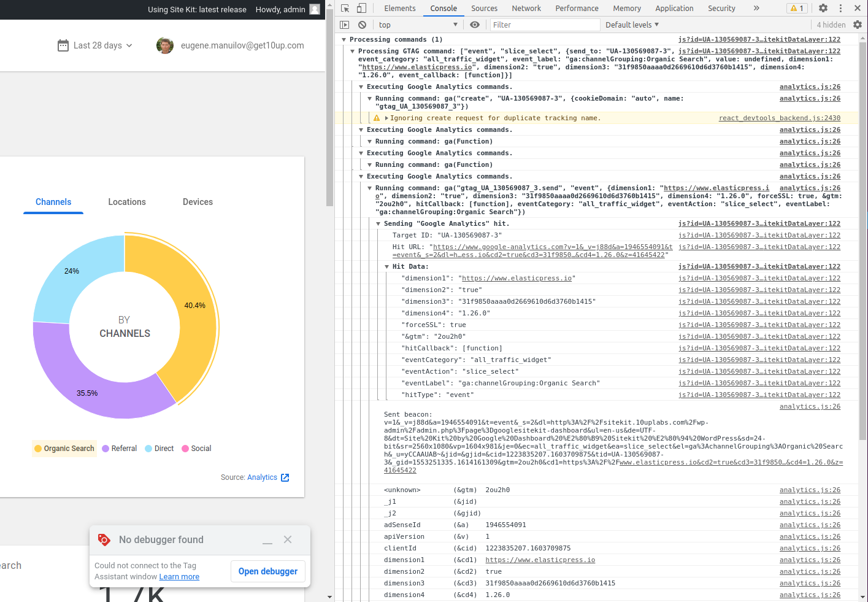This screenshot has width=868, height=602.
Task: Switch to the Sources tab
Action: (484, 8)
